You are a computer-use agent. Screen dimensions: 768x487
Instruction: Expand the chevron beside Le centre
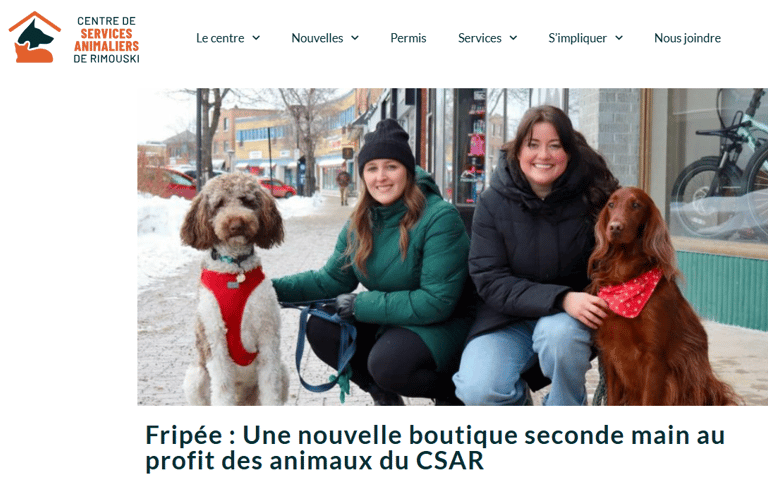(256, 38)
